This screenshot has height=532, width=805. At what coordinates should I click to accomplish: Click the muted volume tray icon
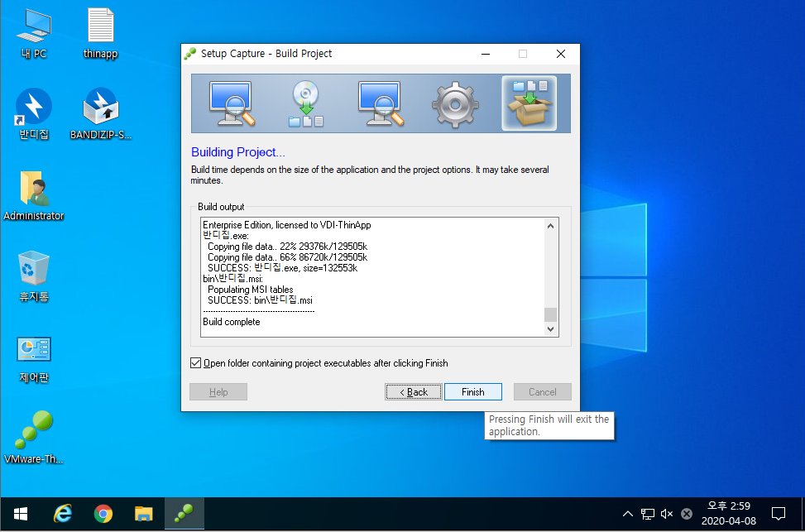coord(667,514)
